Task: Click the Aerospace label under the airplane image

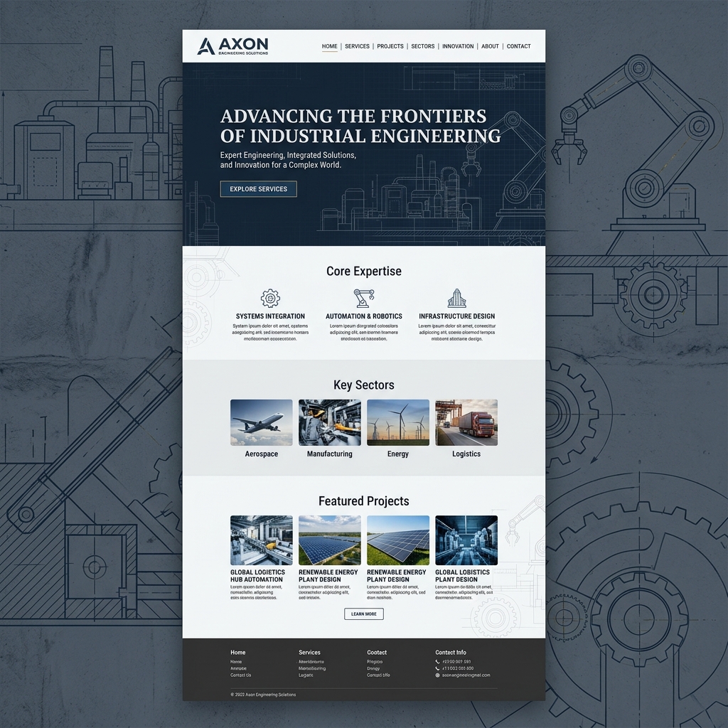Action: [x=262, y=454]
